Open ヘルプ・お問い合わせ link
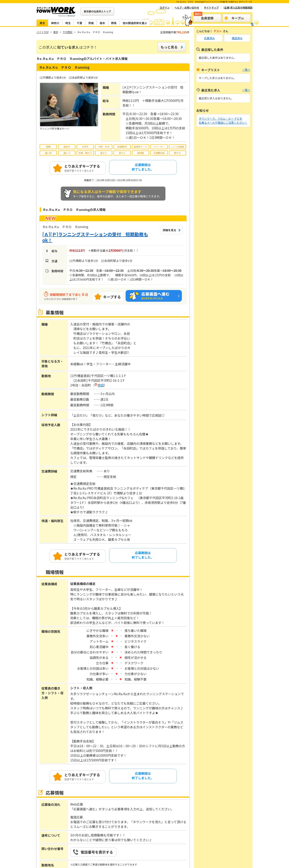Image resolution: width=289 pixels, height=868 pixels. [187, 7]
